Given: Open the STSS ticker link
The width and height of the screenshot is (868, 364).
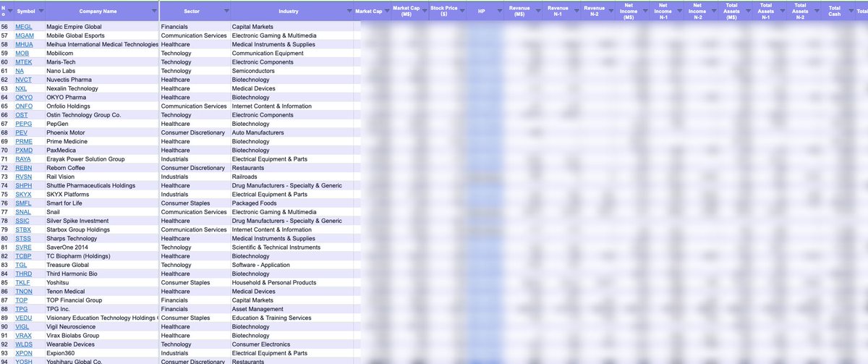Looking at the screenshot, I should tap(23, 239).
